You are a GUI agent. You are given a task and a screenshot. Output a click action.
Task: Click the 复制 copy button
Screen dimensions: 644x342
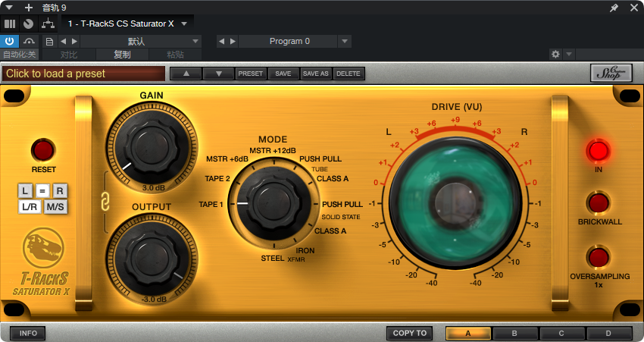click(x=122, y=55)
